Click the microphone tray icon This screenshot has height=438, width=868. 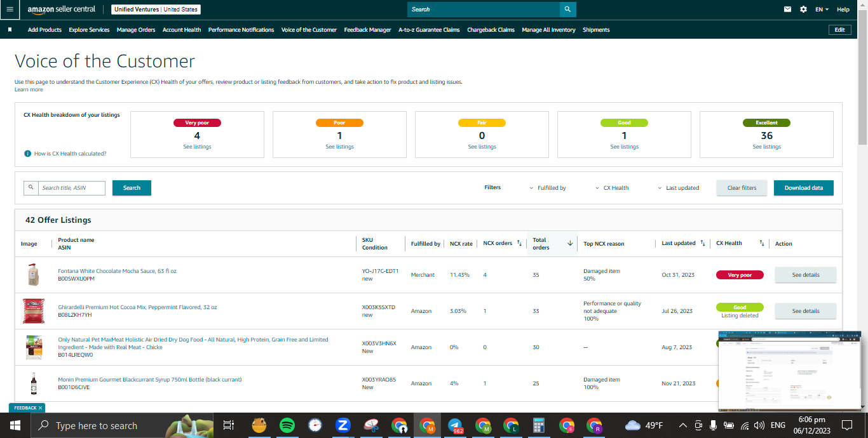point(714,425)
